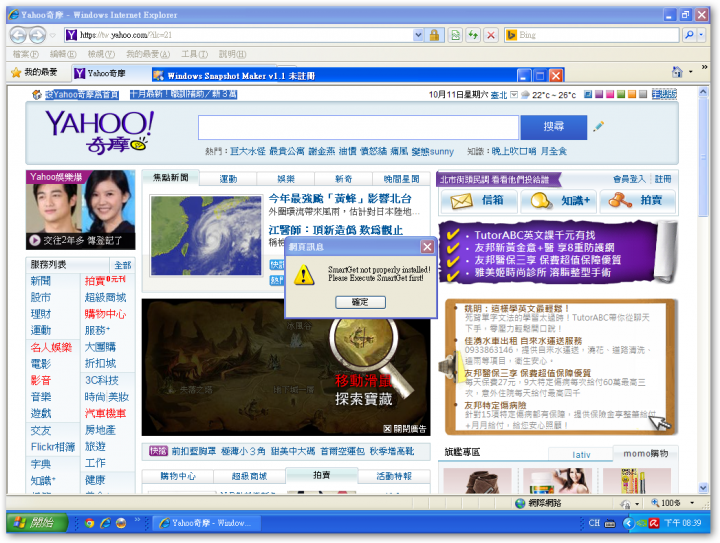Screen dimensions: 720x543
Task: Launch Internet Explorer from quick launch
Action: pyautogui.click(x=105, y=523)
